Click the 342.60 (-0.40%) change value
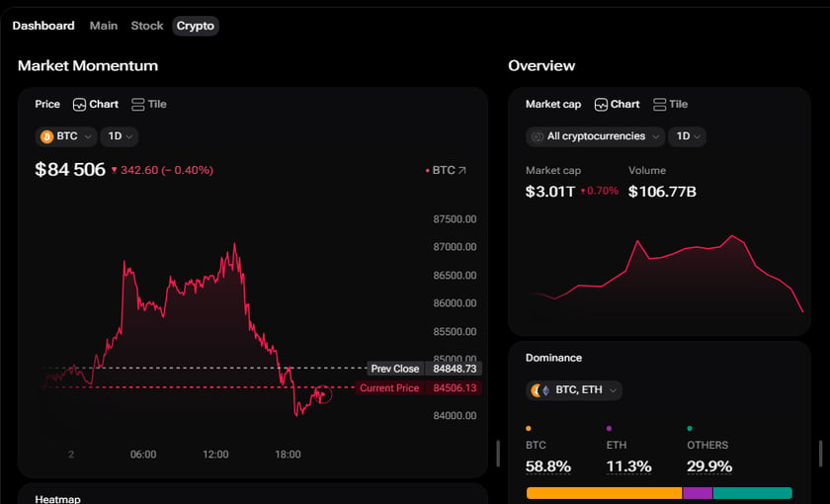The width and height of the screenshot is (830, 504). [162, 170]
